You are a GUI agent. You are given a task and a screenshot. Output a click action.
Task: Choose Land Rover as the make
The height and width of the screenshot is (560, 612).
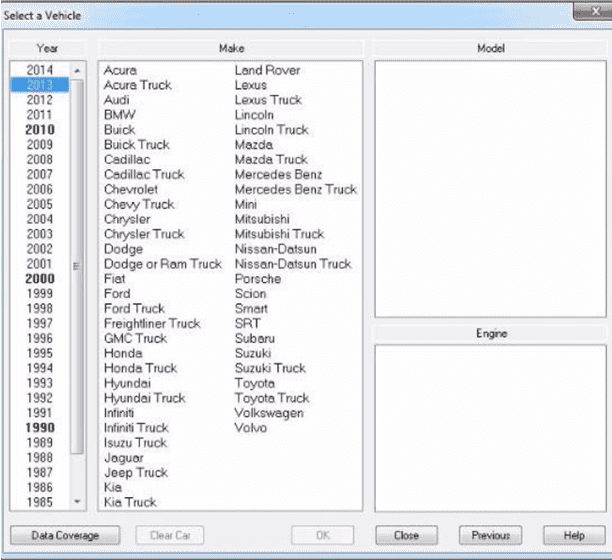[x=267, y=70]
